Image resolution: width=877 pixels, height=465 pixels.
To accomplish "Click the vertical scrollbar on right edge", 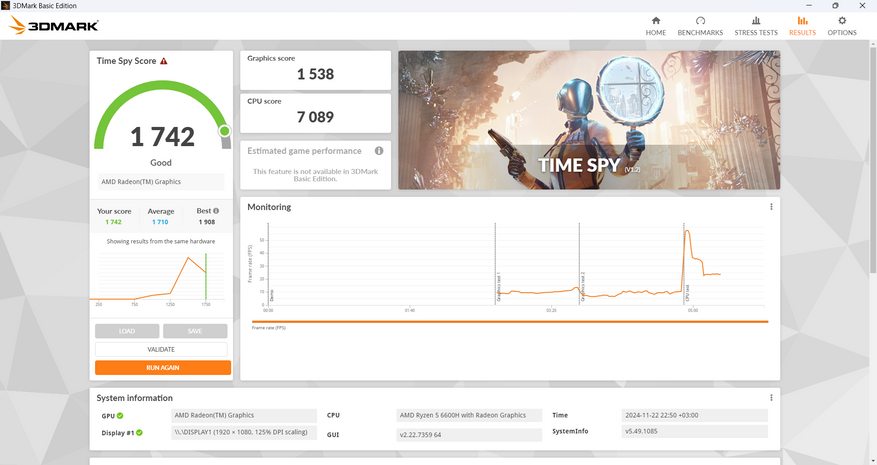I will pyautogui.click(x=874, y=162).
